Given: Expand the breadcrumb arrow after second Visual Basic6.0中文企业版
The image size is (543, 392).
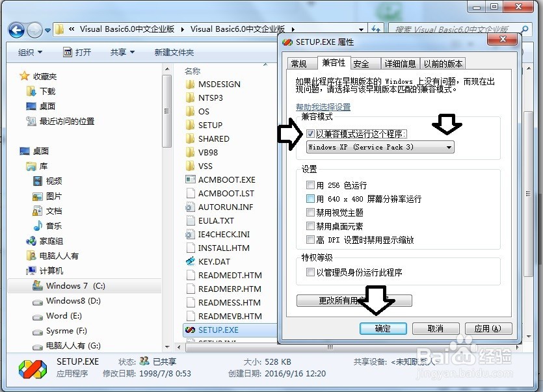Looking at the screenshot, I should point(293,29).
